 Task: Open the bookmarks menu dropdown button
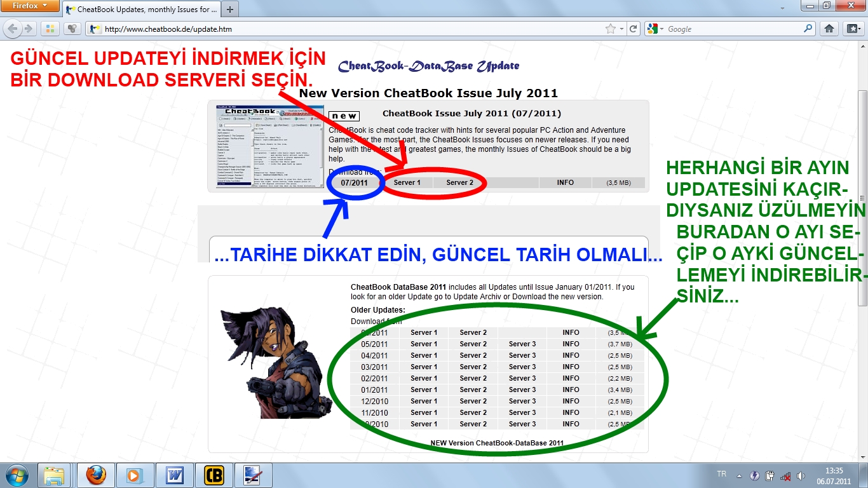tap(852, 29)
